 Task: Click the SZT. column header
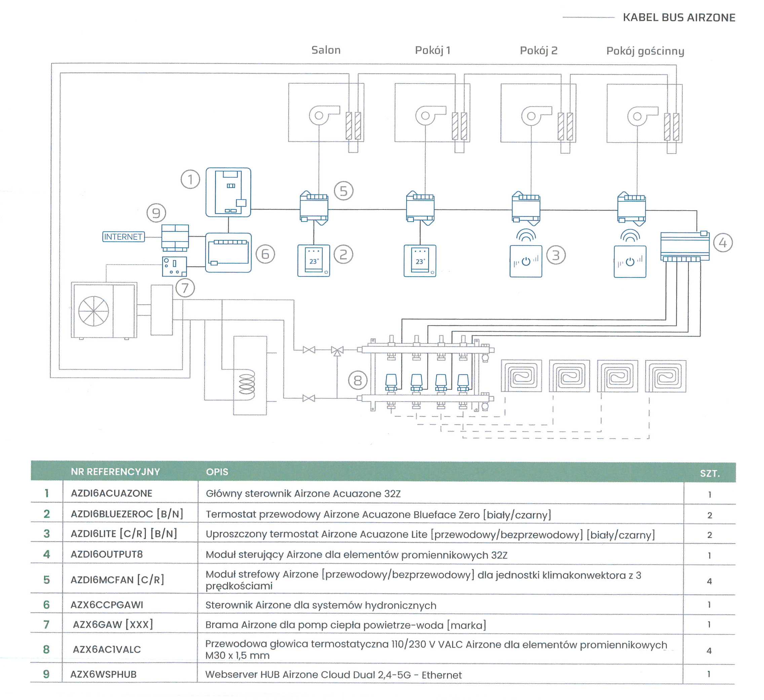click(x=710, y=473)
